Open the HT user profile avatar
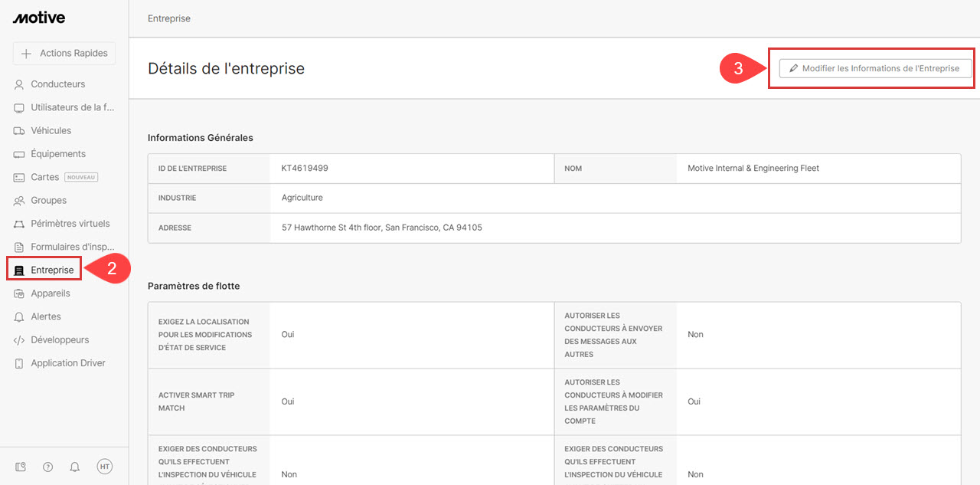Image resolution: width=980 pixels, height=485 pixels. [104, 467]
